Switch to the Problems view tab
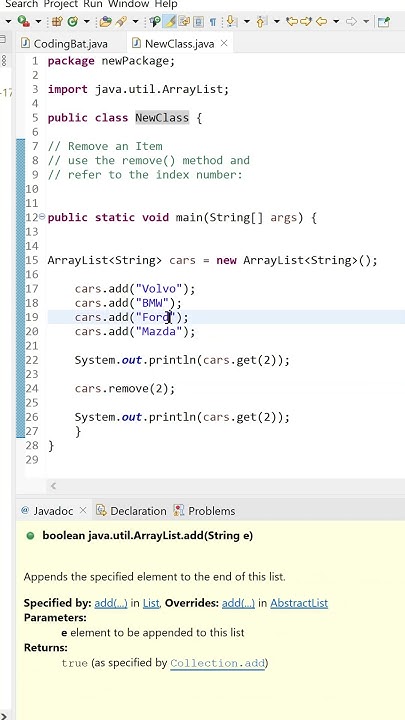 (211, 511)
